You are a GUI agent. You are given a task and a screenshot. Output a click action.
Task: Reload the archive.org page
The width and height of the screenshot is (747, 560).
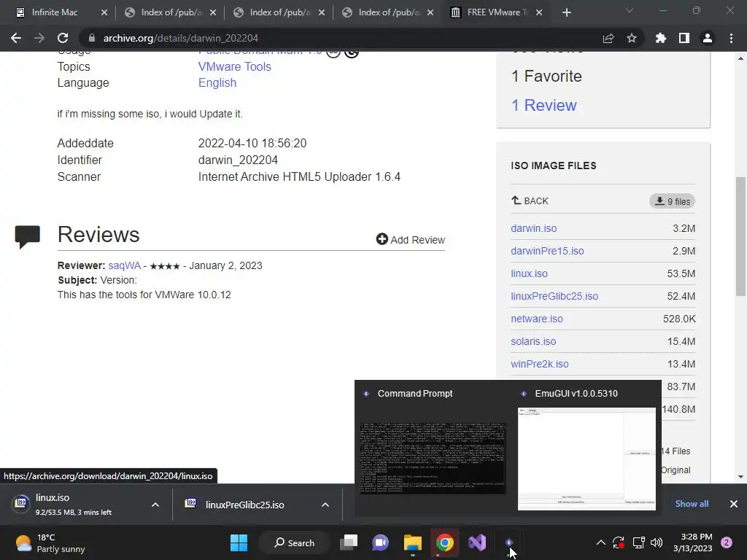pos(63,38)
